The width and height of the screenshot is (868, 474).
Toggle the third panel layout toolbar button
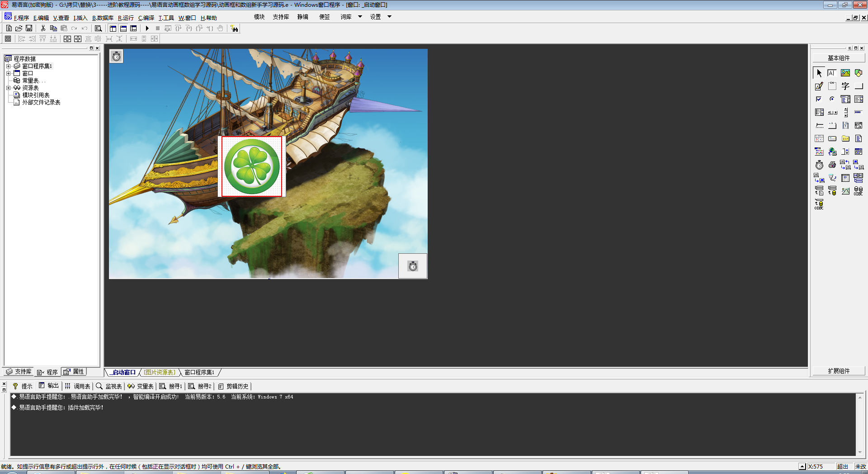pyautogui.click(x=133, y=28)
